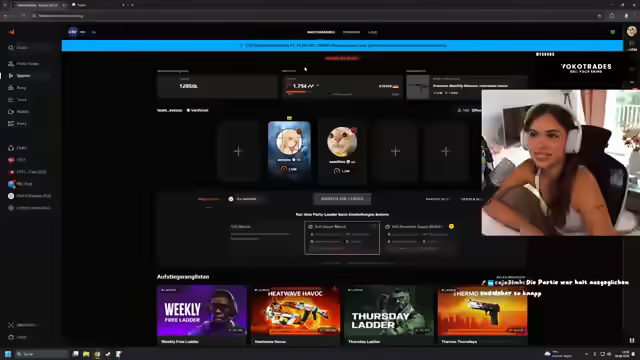
Task: Open the blue-icon club in sidebar
Action: [x=24, y=184]
